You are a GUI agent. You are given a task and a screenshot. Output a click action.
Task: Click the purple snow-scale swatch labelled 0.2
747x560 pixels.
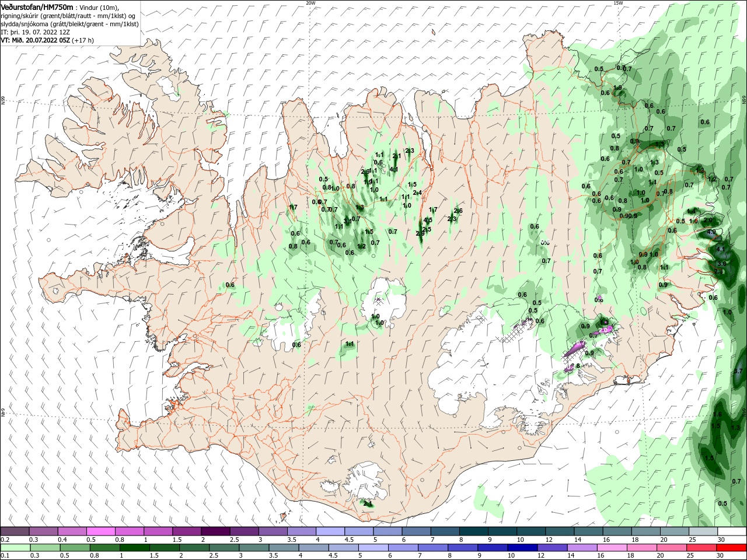click(15, 531)
